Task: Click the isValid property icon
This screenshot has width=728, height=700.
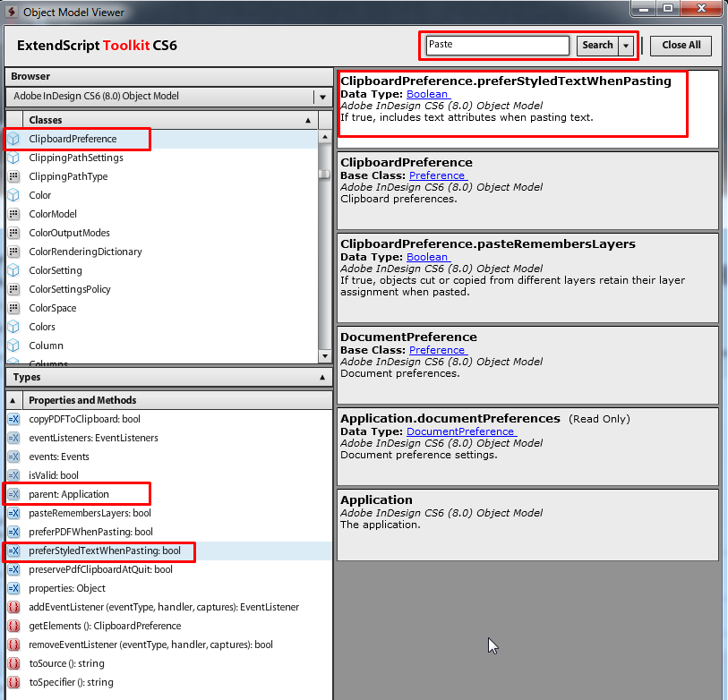Action: click(x=14, y=475)
